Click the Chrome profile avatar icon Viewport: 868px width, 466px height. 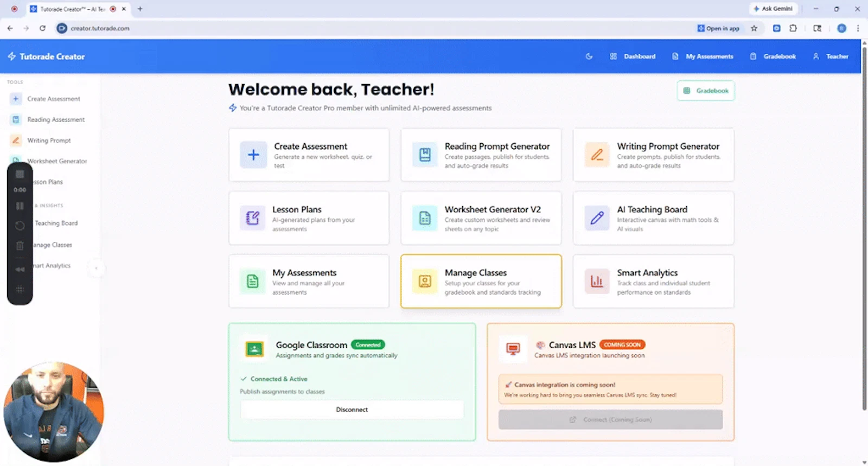pyautogui.click(x=841, y=28)
